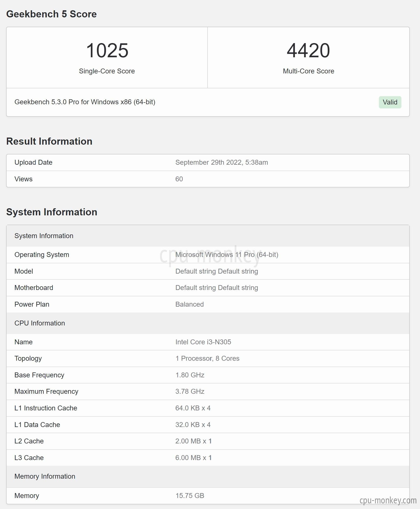Click the Multi-Core Score value 4420
Screen dimensions: 420x509
(x=308, y=50)
